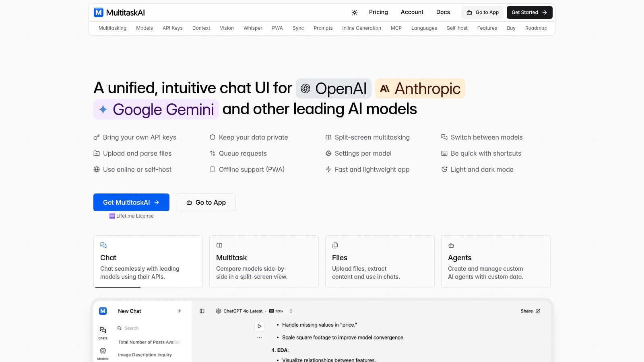The height and width of the screenshot is (362, 644).
Task: Jump to the MCP section
Action: 396,28
